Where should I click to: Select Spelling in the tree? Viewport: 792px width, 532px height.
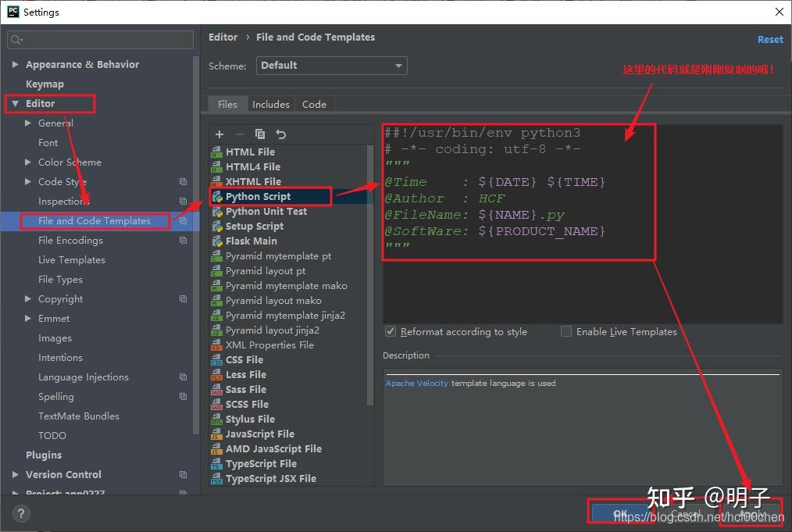[56, 397]
